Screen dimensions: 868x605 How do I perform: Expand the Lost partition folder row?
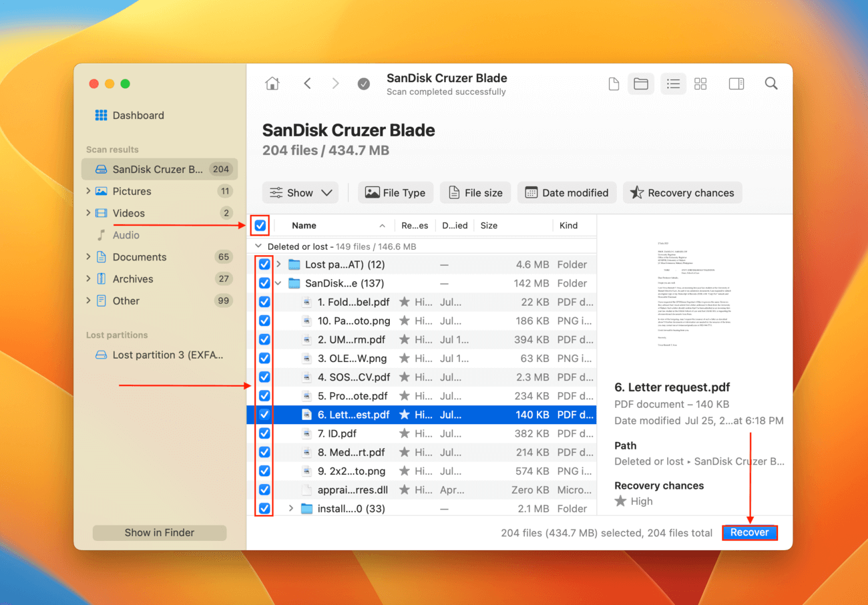click(278, 264)
